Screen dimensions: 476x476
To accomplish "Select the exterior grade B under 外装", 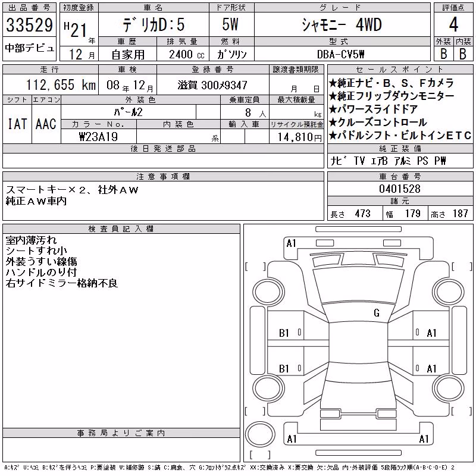I will 443,54.
